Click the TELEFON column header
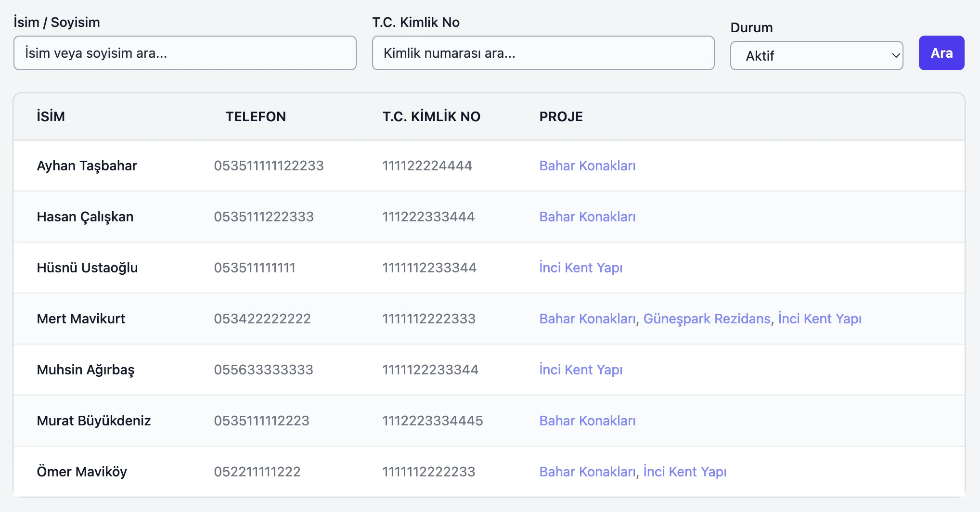 [256, 116]
